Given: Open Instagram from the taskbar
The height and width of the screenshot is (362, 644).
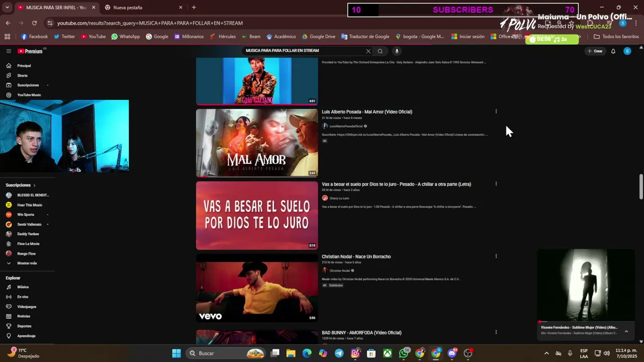Looking at the screenshot, I should click(x=355, y=353).
